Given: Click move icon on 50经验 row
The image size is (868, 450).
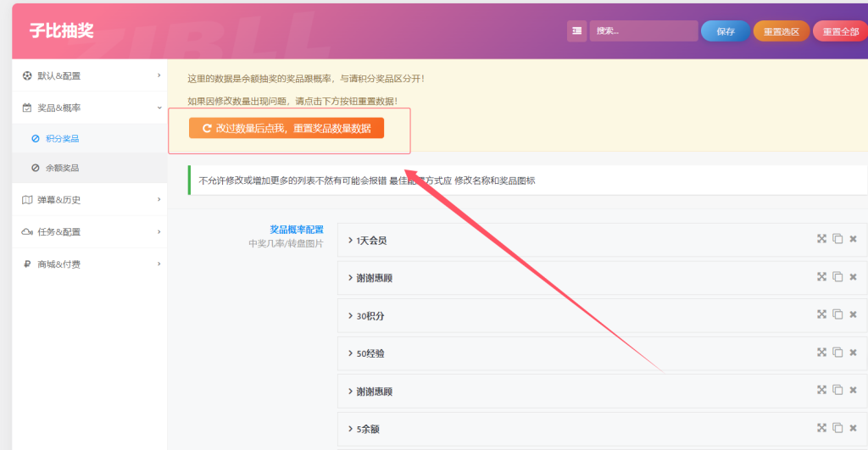Looking at the screenshot, I should tap(821, 352).
